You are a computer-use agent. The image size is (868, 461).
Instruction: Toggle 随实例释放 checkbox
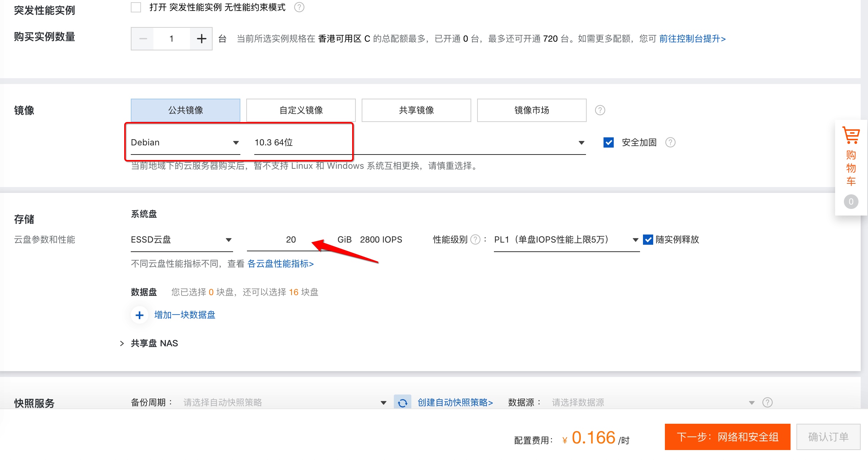coord(648,240)
